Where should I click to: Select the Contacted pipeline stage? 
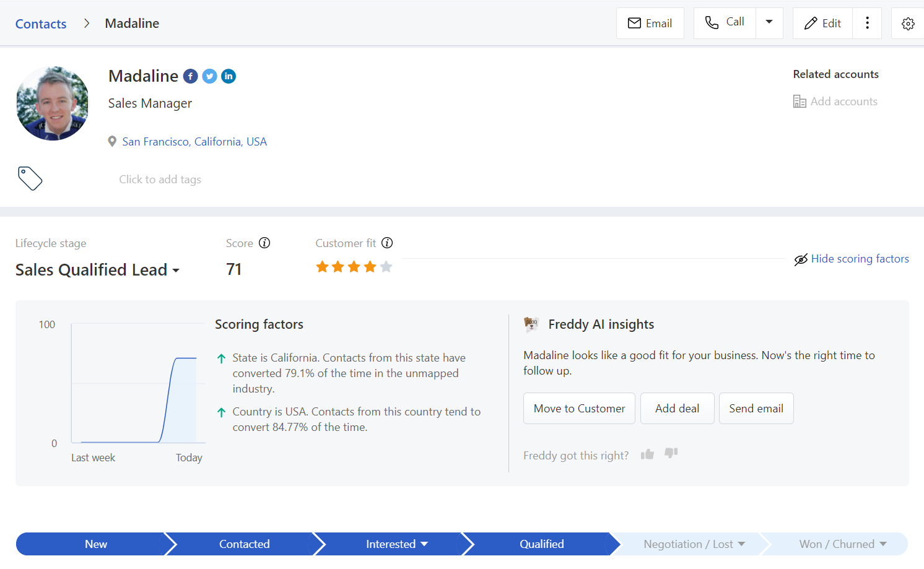click(244, 544)
